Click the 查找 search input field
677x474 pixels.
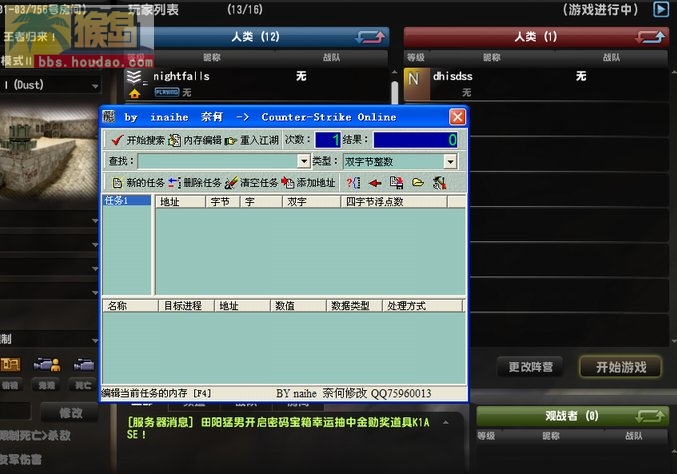coord(218,161)
